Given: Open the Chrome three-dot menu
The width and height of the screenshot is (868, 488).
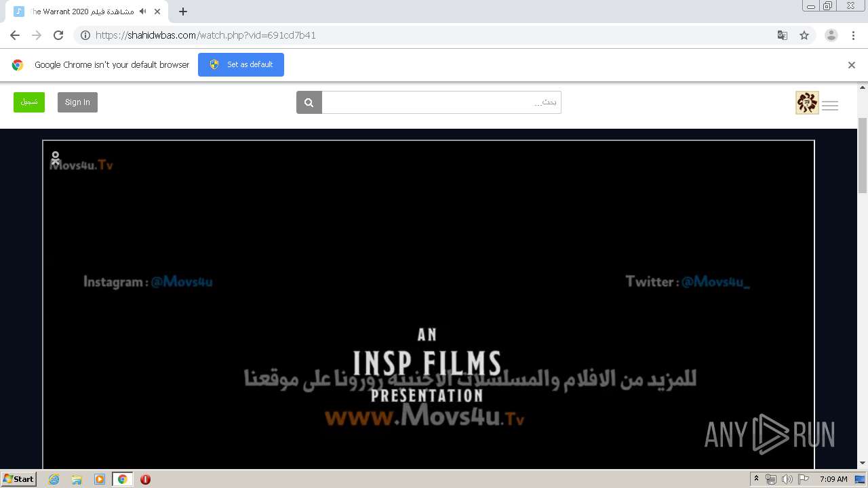Looking at the screenshot, I should 853,35.
